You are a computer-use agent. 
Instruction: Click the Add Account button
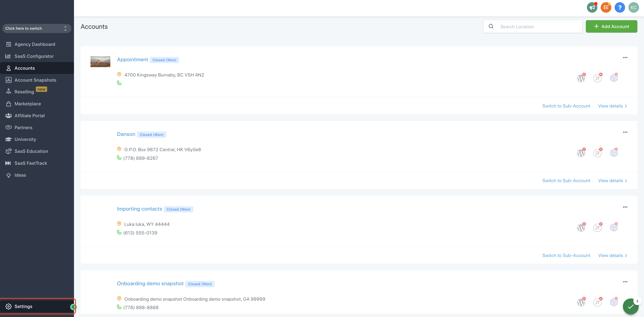coord(611,26)
